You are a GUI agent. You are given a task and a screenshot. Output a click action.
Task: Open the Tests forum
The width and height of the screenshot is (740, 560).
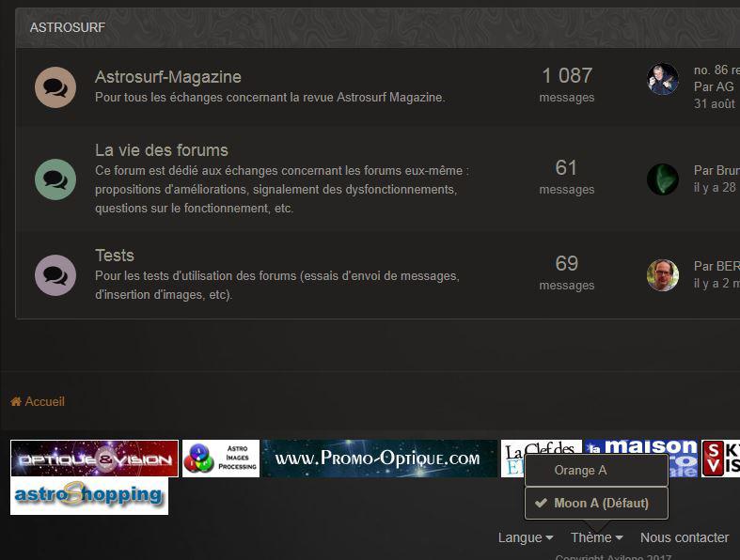pos(115,256)
